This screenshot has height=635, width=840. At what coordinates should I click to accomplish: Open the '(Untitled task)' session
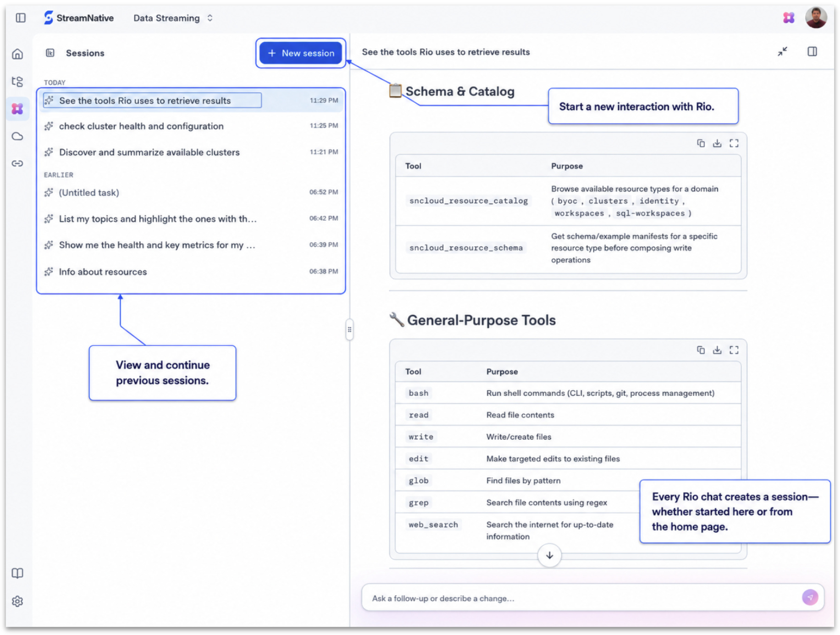point(191,192)
